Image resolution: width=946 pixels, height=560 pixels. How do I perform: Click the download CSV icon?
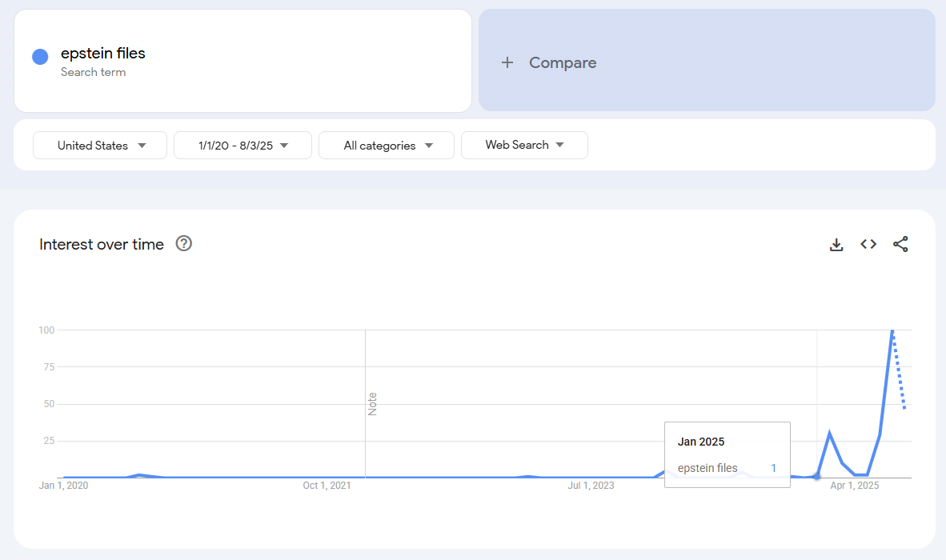[x=836, y=245]
